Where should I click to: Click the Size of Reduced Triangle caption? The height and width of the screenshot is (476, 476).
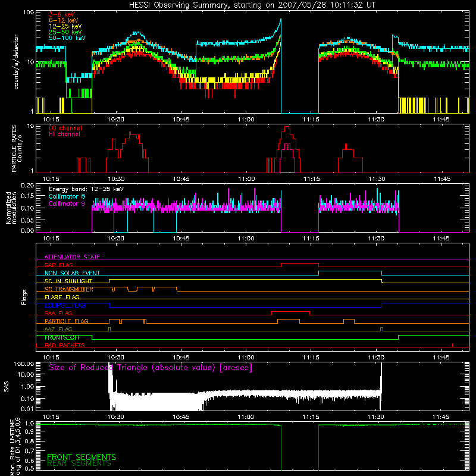pos(151,368)
